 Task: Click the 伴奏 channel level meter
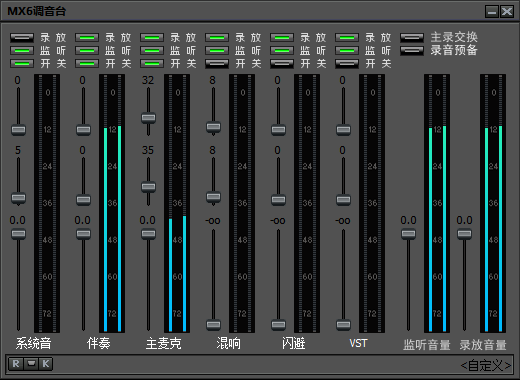pyautogui.click(x=112, y=203)
